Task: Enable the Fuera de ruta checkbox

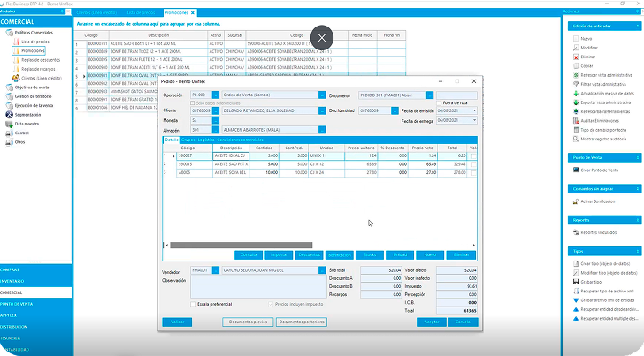Action: click(x=440, y=103)
